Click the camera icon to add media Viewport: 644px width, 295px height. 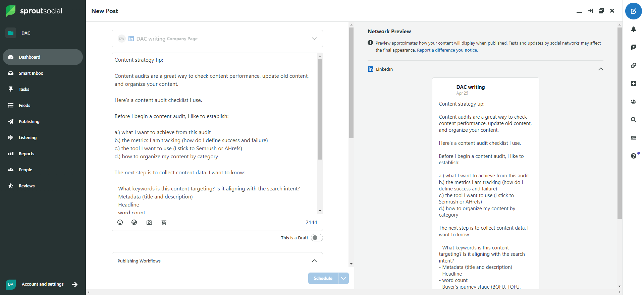[149, 222]
